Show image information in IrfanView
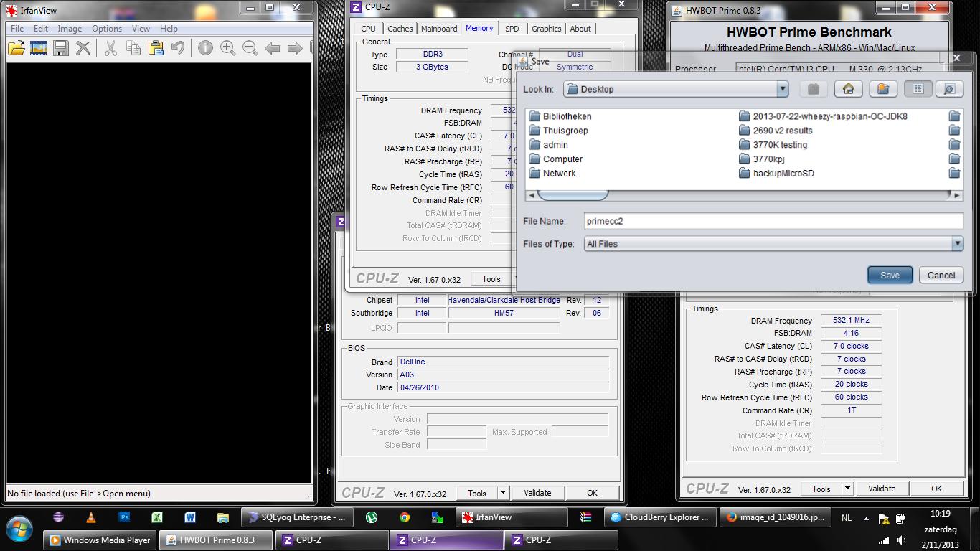The height and width of the screenshot is (551, 980). [205, 48]
